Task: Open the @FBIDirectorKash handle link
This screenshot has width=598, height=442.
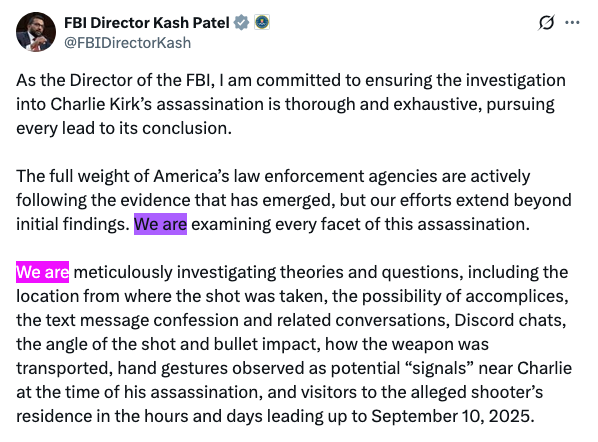Action: click(x=127, y=43)
